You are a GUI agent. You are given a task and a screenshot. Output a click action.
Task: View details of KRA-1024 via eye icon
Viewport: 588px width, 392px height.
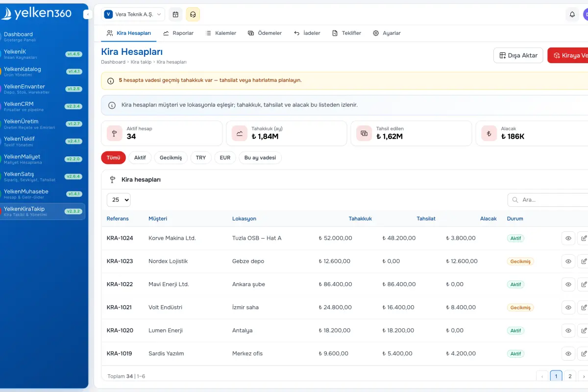pos(568,238)
